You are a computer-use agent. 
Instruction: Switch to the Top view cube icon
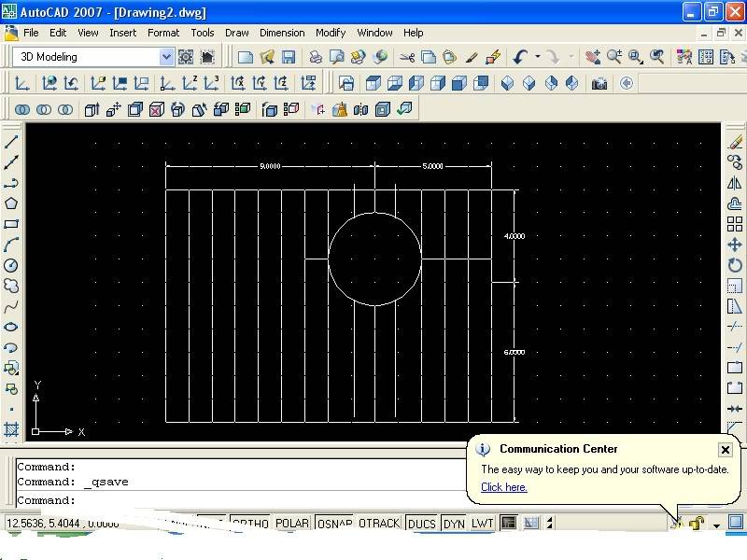(373, 84)
